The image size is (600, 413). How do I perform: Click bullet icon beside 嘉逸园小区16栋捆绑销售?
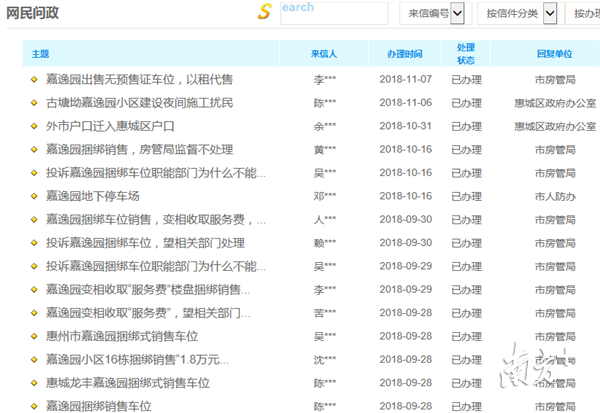(34, 359)
